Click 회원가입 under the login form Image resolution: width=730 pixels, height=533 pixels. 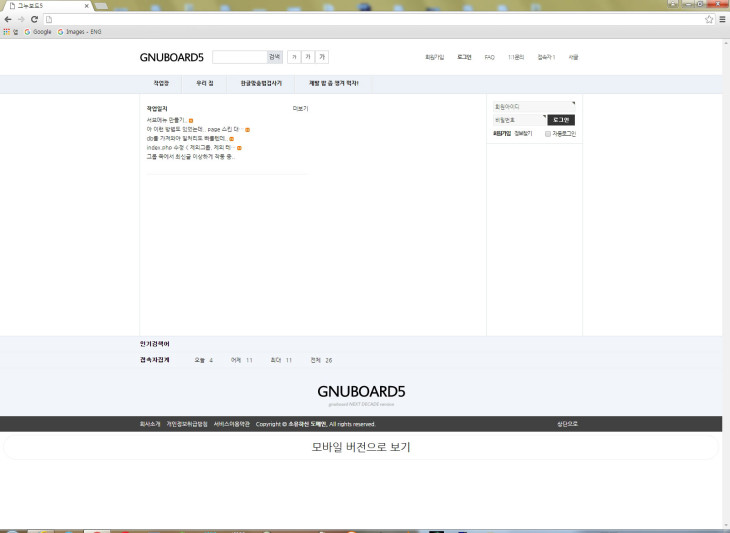pyautogui.click(x=502, y=134)
